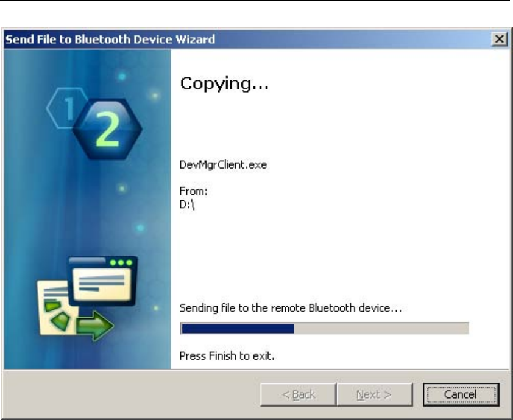The width and height of the screenshot is (513, 420).
Task: Click the DevMgrClient.exe file name
Action: pyautogui.click(x=223, y=165)
